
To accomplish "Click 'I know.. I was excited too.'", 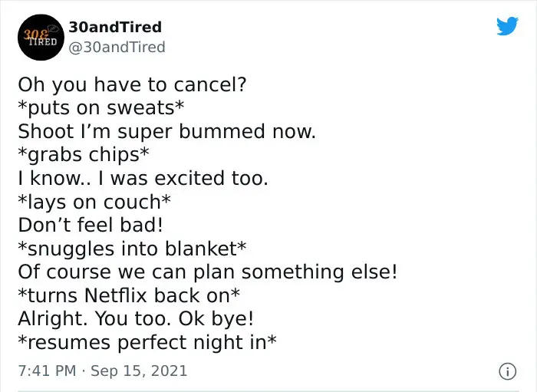I will pyautogui.click(x=143, y=179).
